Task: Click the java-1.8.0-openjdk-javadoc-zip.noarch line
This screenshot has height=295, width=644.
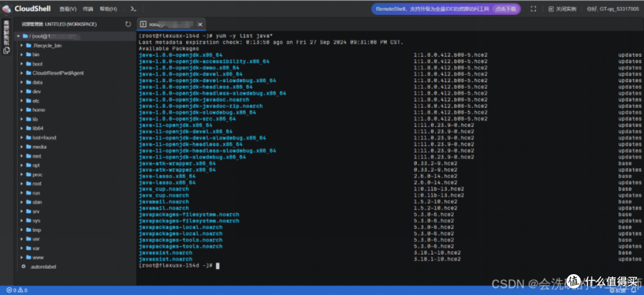Action: tap(201, 106)
